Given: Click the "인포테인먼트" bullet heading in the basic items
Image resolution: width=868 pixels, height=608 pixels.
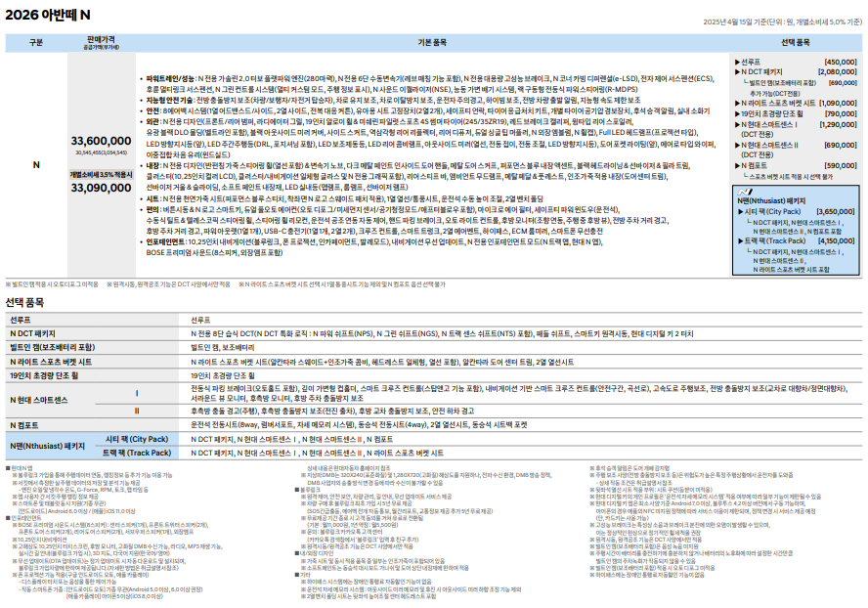Looking at the screenshot, I should click(x=165, y=242).
